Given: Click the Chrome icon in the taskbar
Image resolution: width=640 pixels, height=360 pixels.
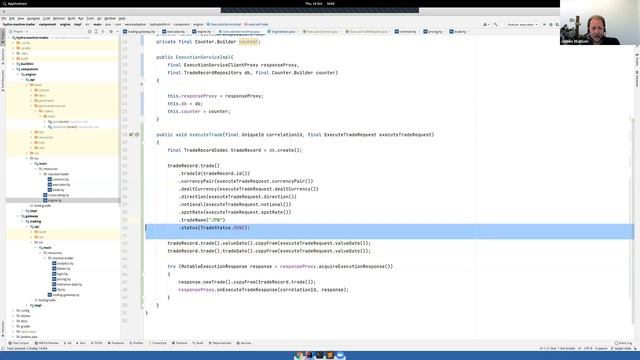Looking at the screenshot, I should pyautogui.click(x=299, y=356).
